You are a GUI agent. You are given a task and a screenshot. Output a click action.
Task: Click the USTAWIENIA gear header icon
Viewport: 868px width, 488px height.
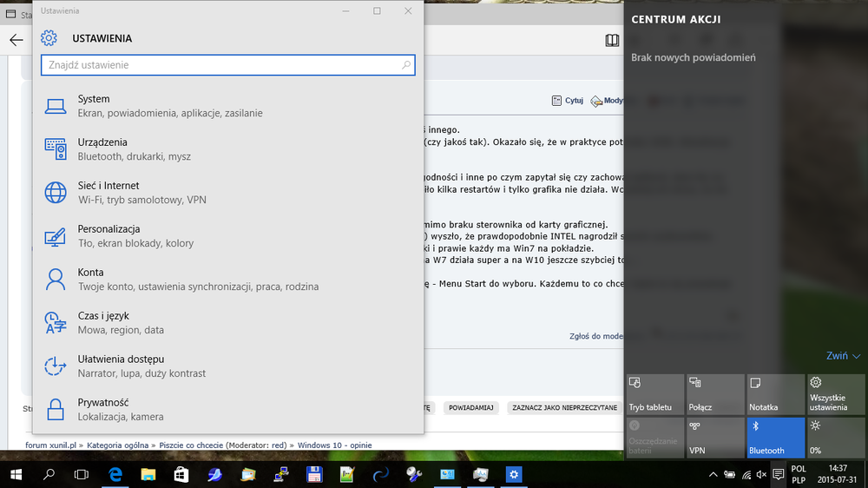click(49, 38)
